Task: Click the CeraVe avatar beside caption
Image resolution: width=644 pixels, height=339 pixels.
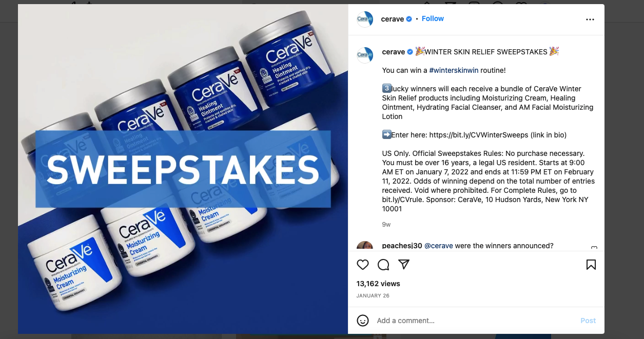Action: pyautogui.click(x=365, y=54)
